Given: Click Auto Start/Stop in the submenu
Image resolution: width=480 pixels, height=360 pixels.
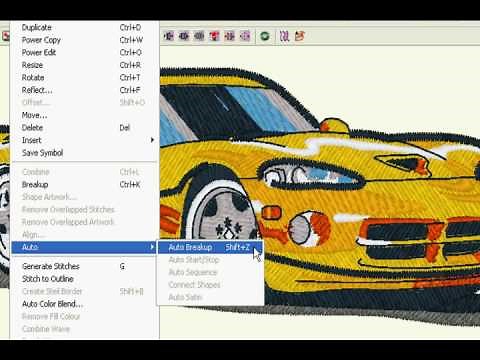Looking at the screenshot, I should tap(210, 260).
